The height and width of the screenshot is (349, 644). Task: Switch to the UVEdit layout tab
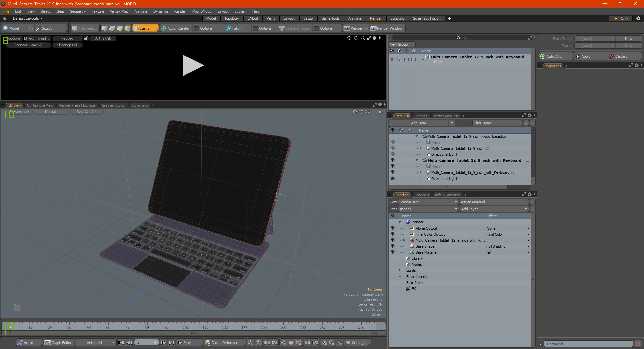coord(253,18)
